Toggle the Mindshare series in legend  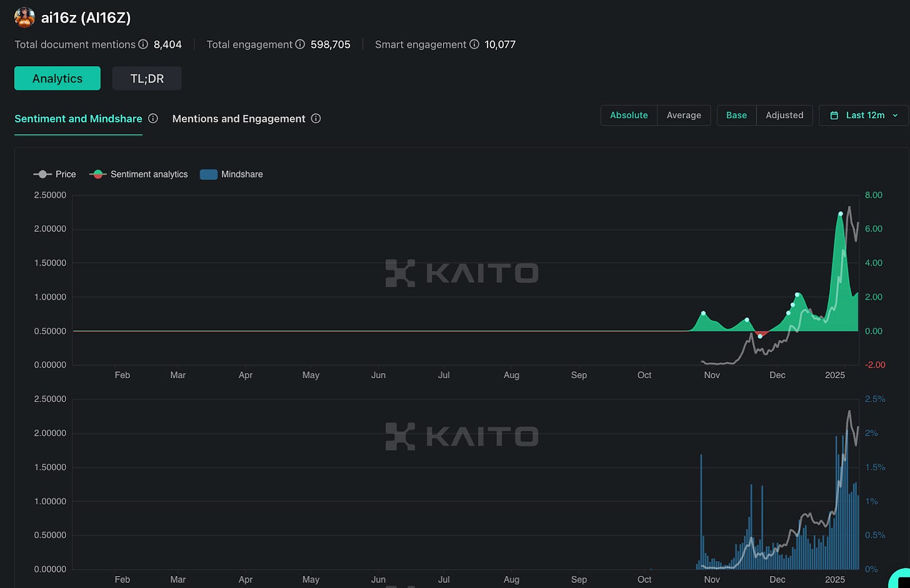231,174
